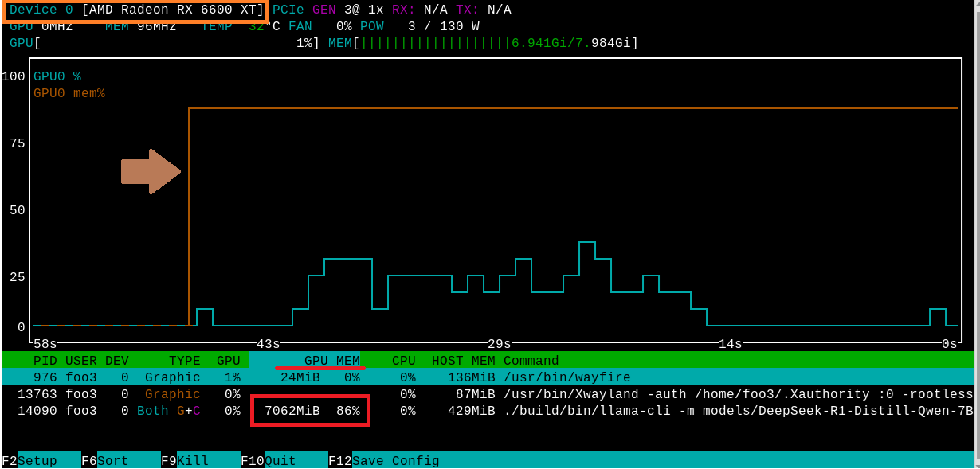The height and width of the screenshot is (469, 980).
Task: Click the AMD Radeon RX 6600 XT device label
Action: (x=172, y=10)
